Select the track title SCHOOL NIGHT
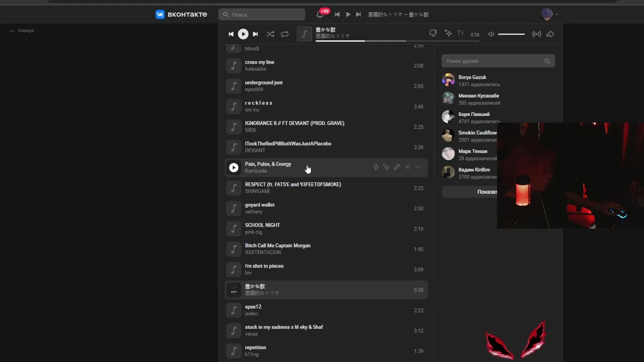The image size is (644, 362). coord(262,225)
